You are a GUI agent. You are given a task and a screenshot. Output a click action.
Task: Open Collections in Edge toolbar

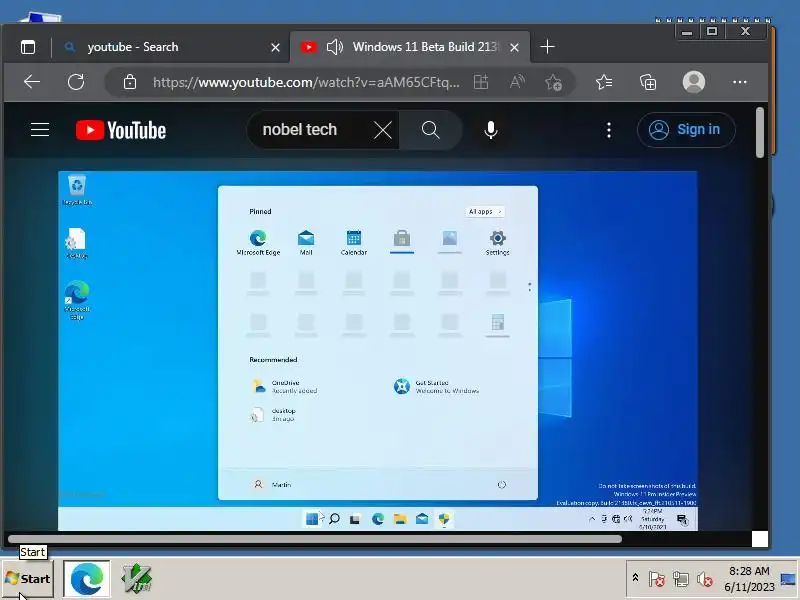pyautogui.click(x=648, y=82)
